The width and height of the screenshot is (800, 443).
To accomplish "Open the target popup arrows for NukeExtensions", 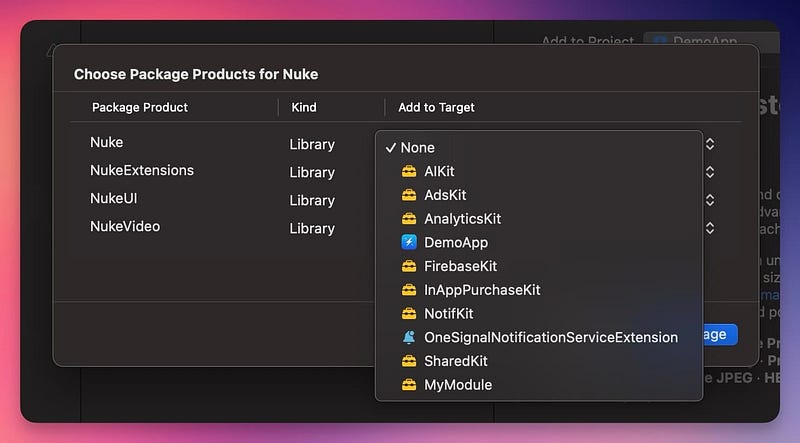I will [x=710, y=173].
